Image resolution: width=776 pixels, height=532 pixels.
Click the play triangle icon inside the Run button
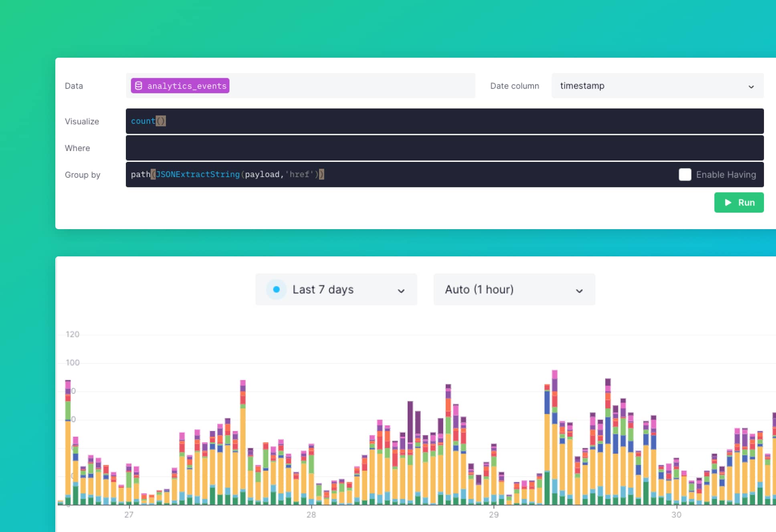pos(728,203)
